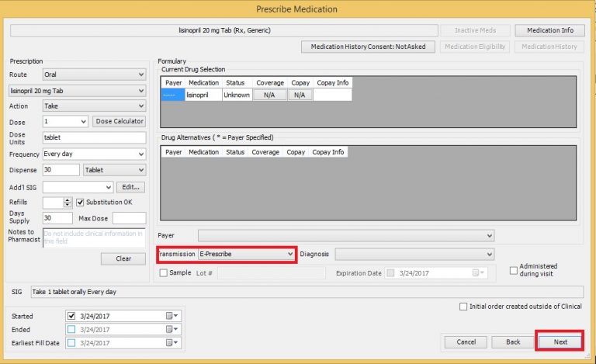This screenshot has width=596, height=364.
Task: Open the Started date calendar picker
Action: tap(172, 316)
